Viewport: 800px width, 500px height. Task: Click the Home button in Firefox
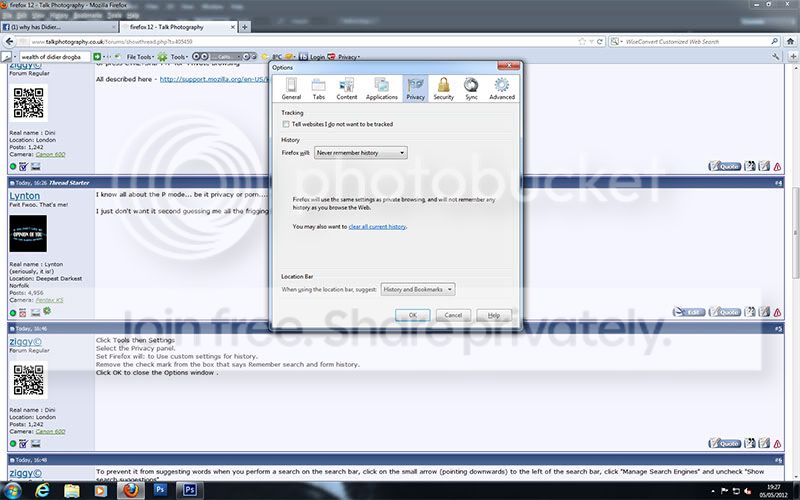coord(790,41)
